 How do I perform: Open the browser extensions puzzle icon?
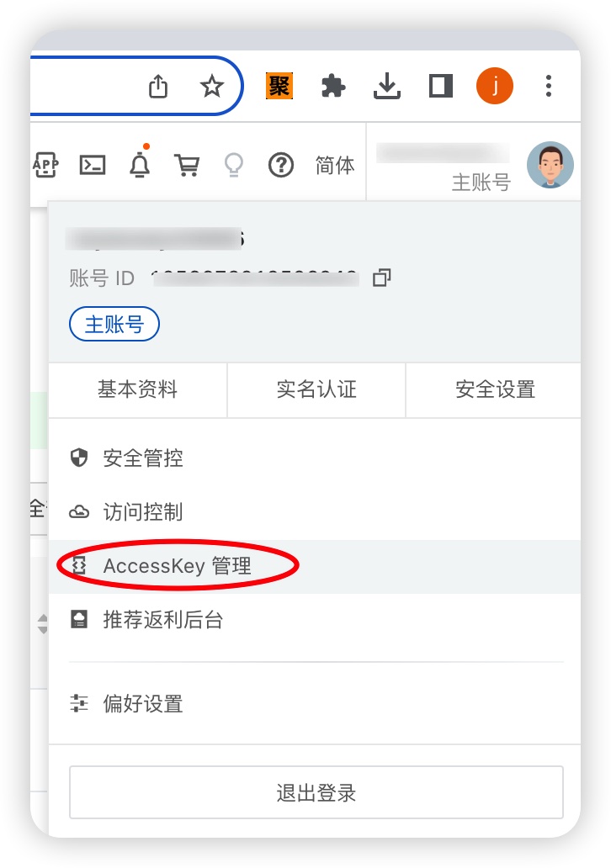[333, 87]
